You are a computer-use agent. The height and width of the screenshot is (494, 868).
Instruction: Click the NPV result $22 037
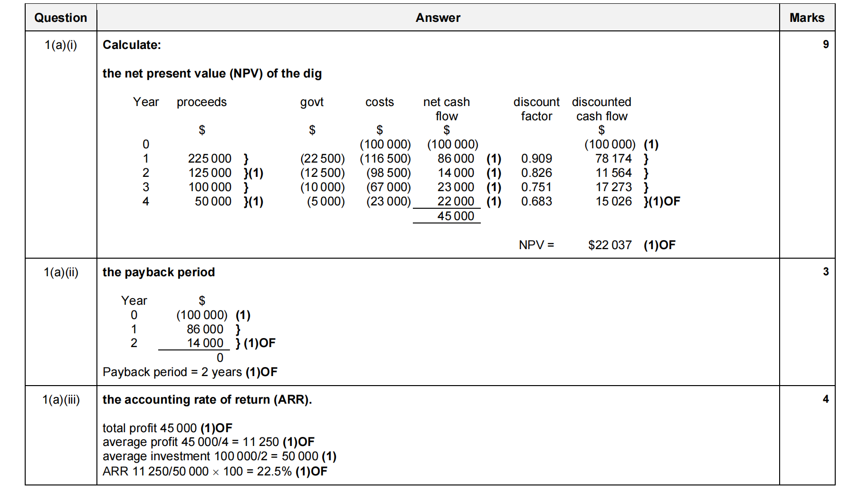tap(610, 245)
